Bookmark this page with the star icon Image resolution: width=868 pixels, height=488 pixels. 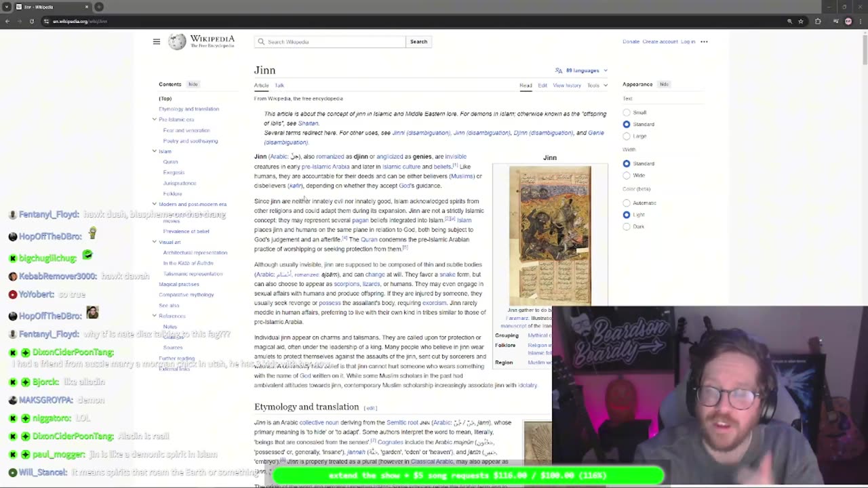point(801,21)
